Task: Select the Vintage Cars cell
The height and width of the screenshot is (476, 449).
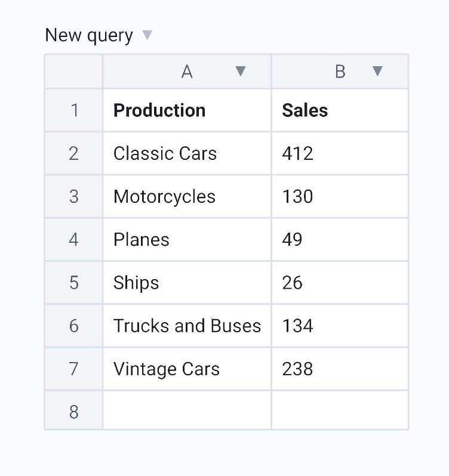Action: click(187, 369)
